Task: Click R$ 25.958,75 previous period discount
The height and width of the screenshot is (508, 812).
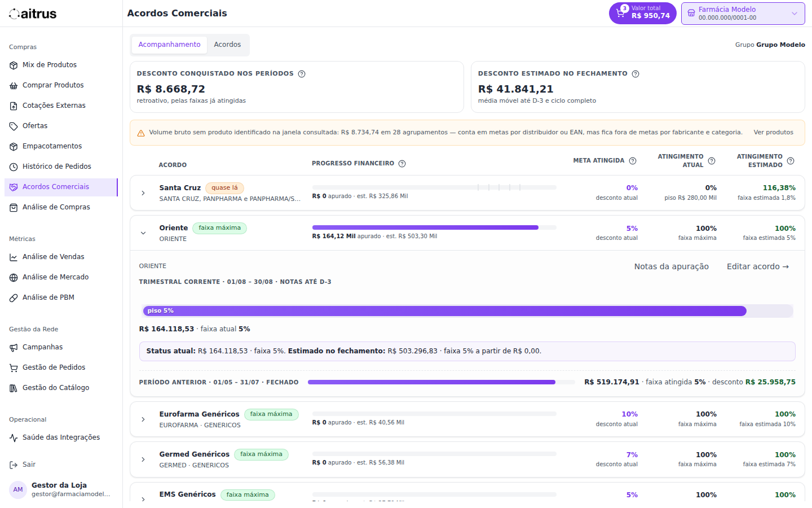Action: 770,382
